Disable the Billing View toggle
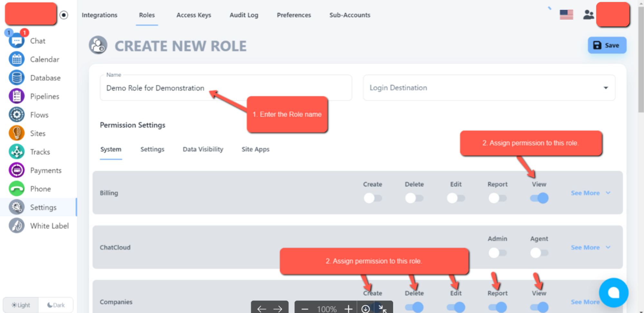The image size is (644, 313). point(539,198)
